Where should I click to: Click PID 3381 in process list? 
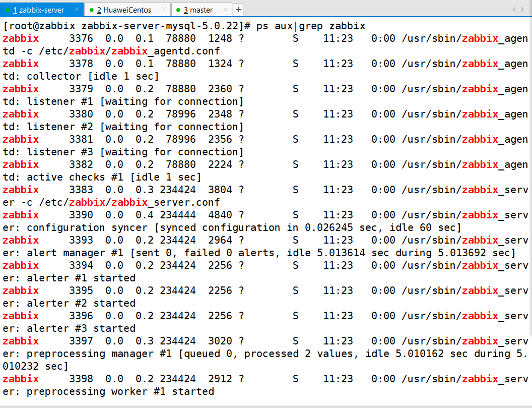(81, 139)
